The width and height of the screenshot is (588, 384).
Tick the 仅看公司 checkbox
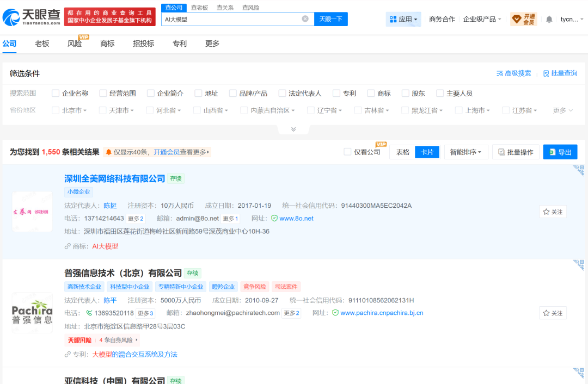(x=347, y=152)
